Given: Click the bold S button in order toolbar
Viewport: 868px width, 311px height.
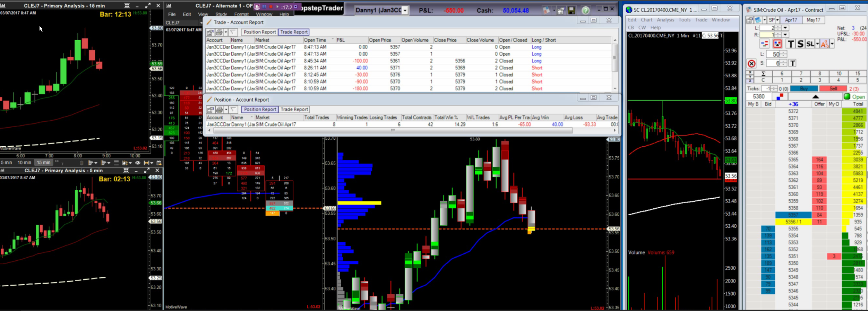Looking at the screenshot, I should pyautogui.click(x=800, y=44).
